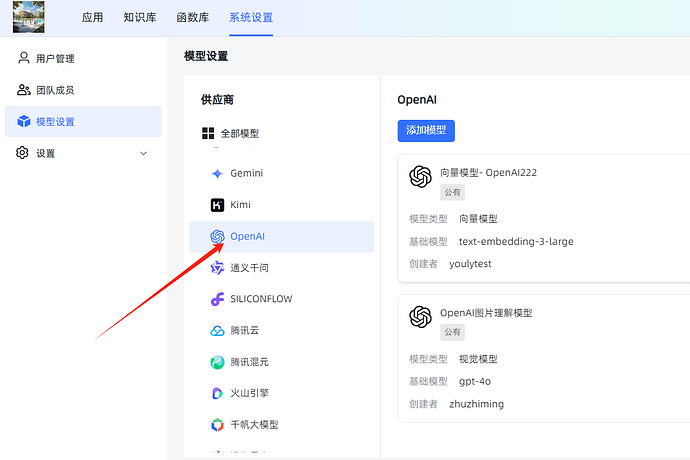
Task: Click the 供应商 heading
Action: coord(217,99)
